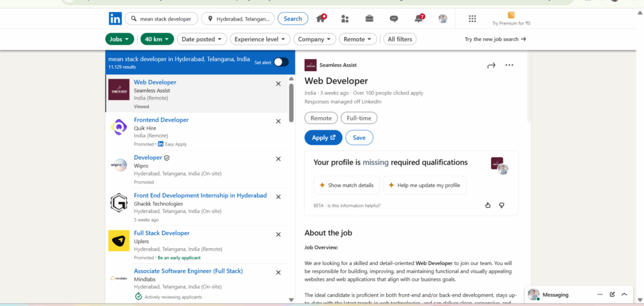Open the Frontend Developer job listing
Viewport: 644px width, 306px height.
161,120
